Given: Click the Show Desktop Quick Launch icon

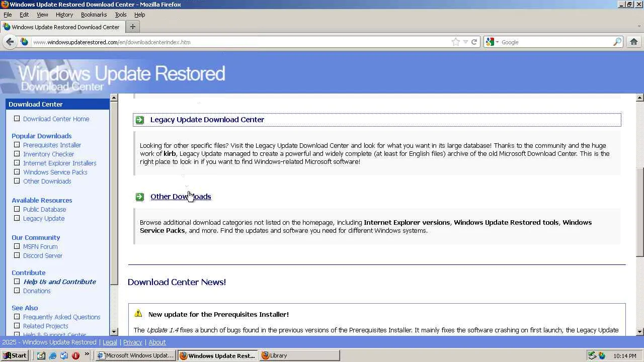Looking at the screenshot, I should (41, 355).
